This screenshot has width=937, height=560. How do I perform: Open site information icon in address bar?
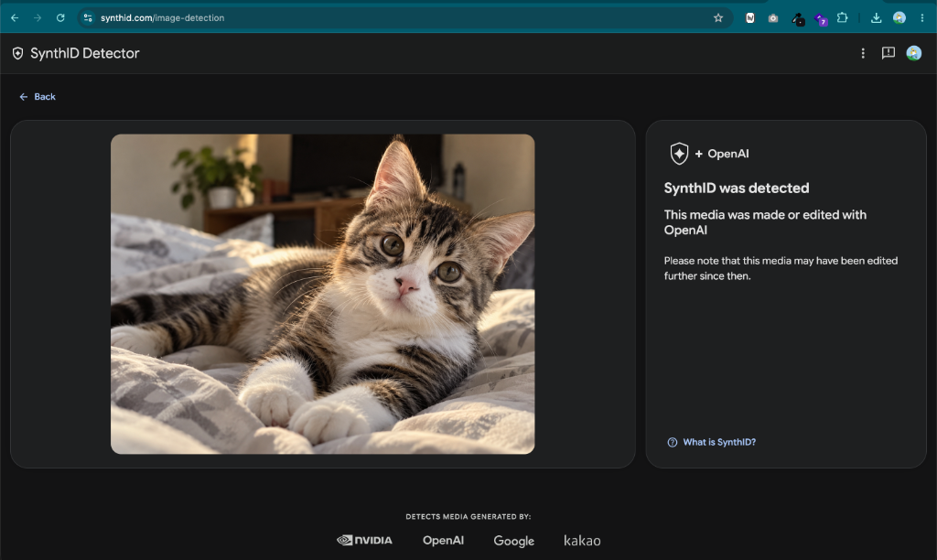pos(88,18)
